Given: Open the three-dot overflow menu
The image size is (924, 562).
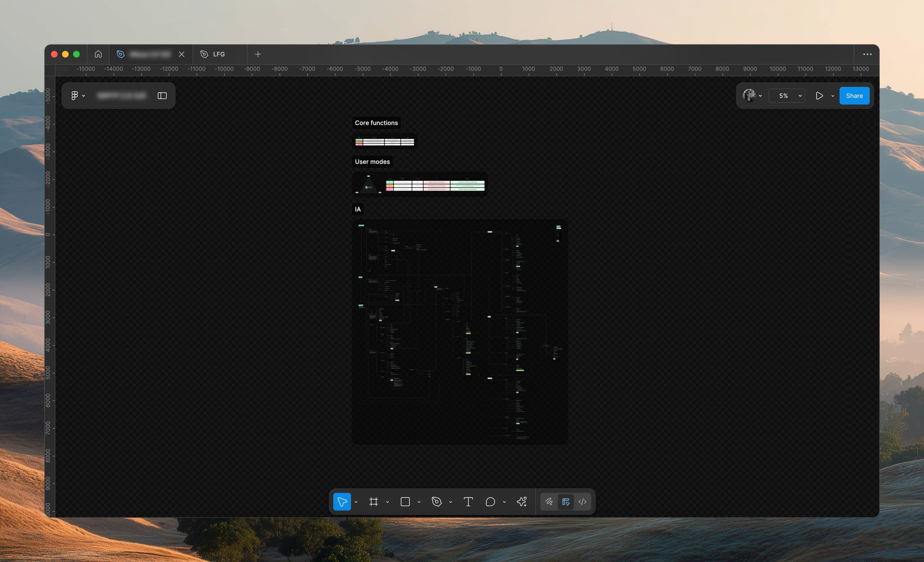Looking at the screenshot, I should click(x=867, y=54).
